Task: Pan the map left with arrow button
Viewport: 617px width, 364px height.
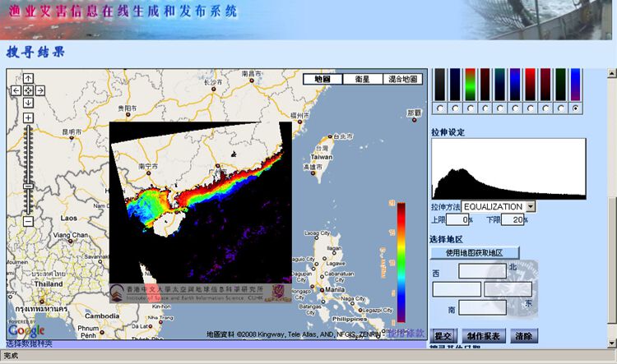Action: [16, 90]
